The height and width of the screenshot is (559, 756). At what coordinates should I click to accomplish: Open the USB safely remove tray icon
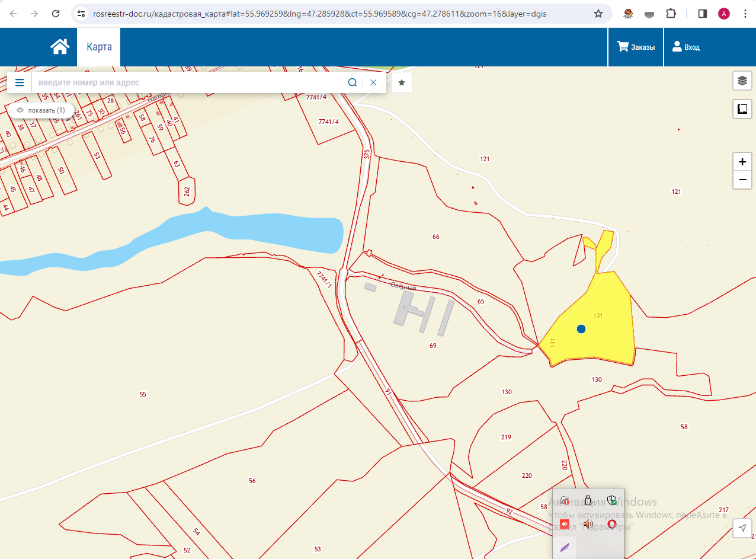point(588,500)
